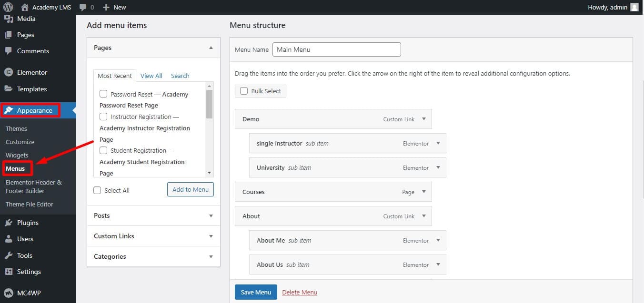Click the Menu Name input field

point(336,49)
